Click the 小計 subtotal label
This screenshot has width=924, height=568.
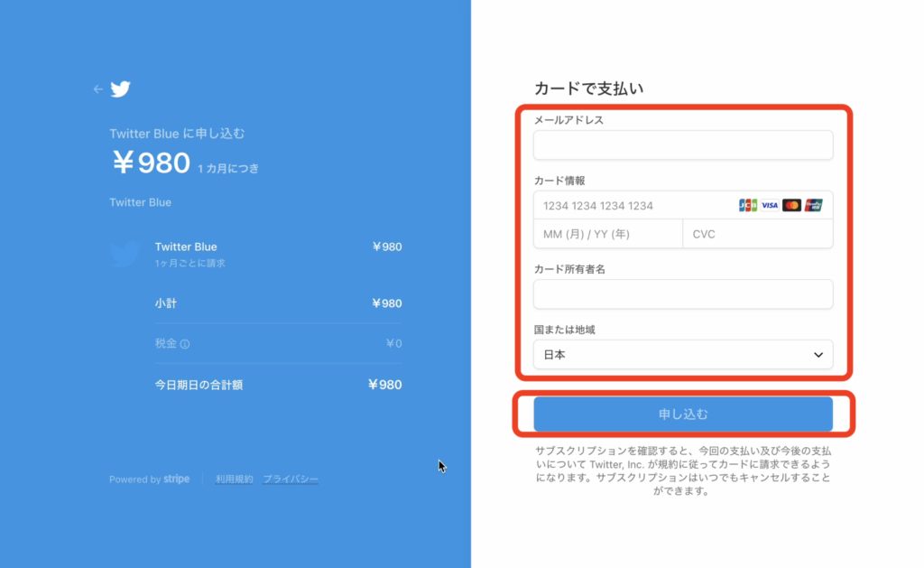[x=166, y=303]
